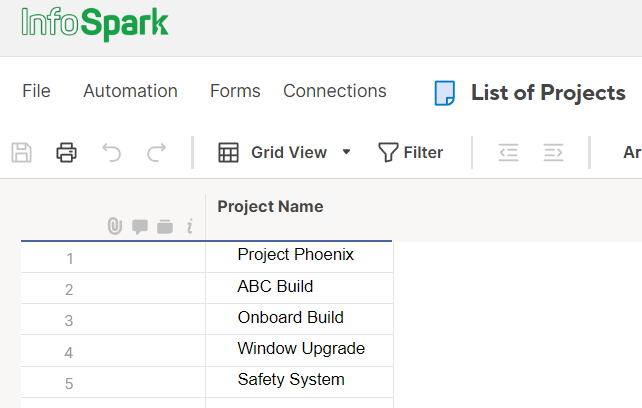This screenshot has height=408, width=642.
Task: Open the Automation menu
Action: click(130, 91)
